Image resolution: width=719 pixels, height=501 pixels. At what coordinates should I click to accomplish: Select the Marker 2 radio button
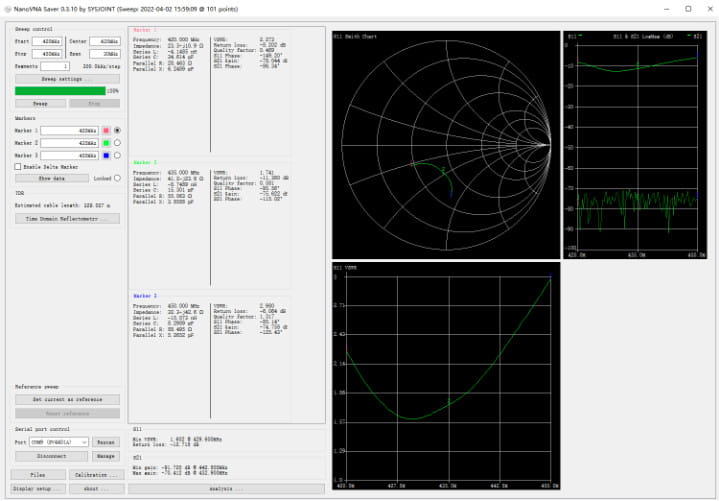117,143
